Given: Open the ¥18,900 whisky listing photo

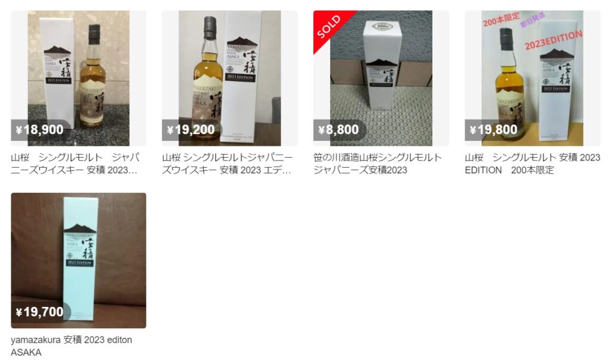Looking at the screenshot, I should pos(79,78).
